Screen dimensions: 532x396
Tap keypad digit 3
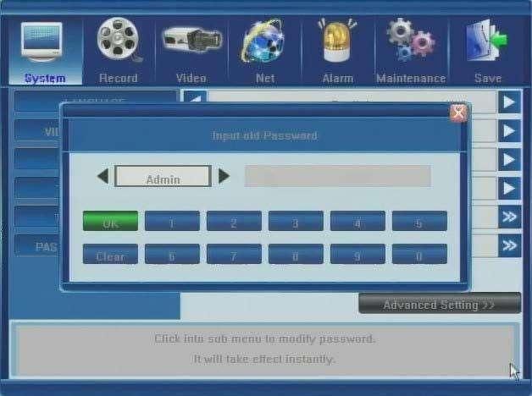click(296, 221)
